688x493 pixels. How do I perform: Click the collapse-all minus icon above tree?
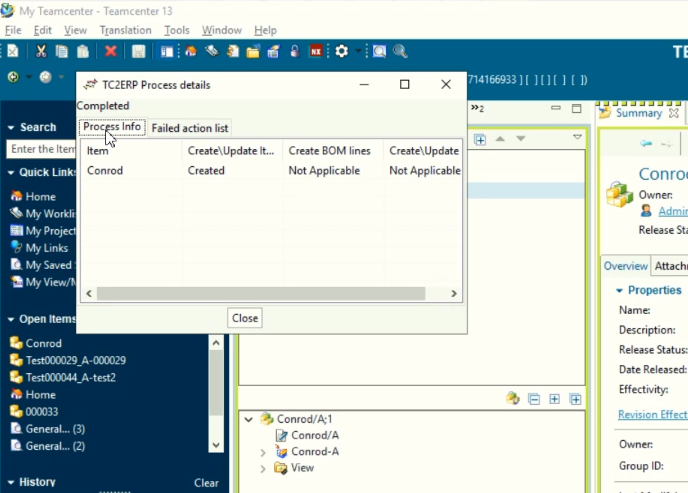[x=534, y=399]
